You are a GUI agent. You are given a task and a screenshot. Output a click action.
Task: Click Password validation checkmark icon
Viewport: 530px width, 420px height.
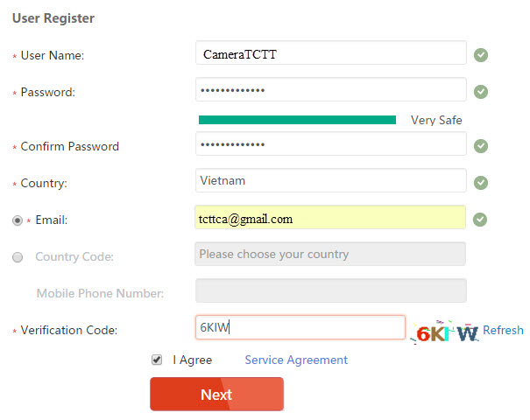(x=481, y=91)
